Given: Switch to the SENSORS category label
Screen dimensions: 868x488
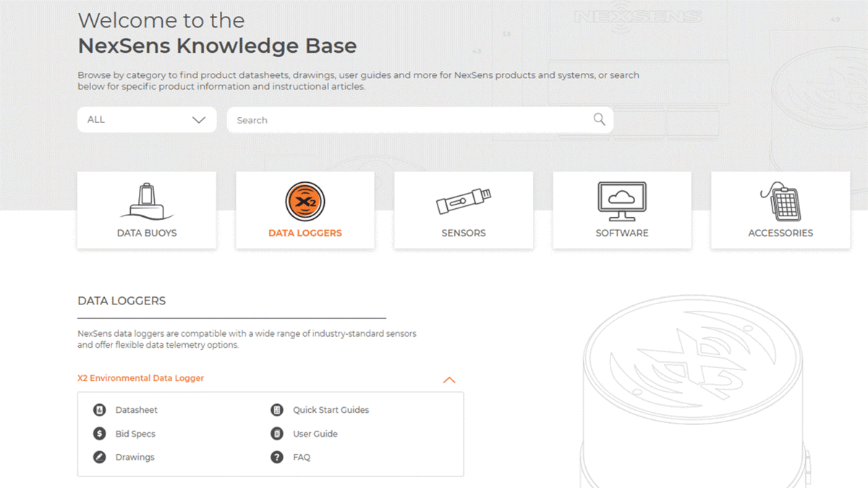Looking at the screenshot, I should click(x=464, y=233).
